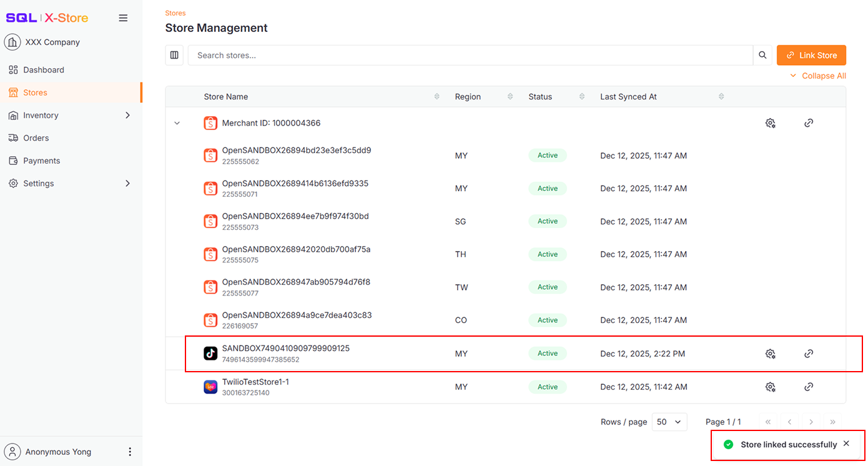This screenshot has width=868, height=466.
Task: Open user options menu beside Anonymous Yong
Action: [130, 452]
